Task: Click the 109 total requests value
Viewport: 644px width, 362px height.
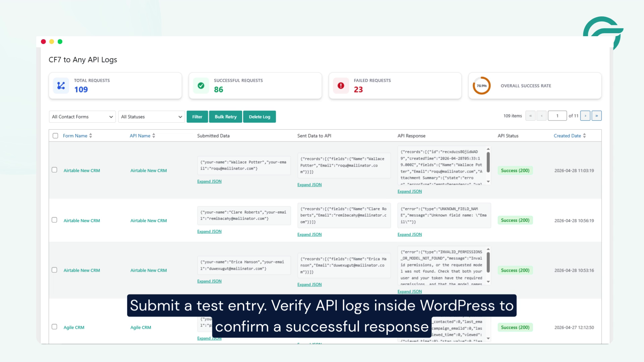Action: click(x=81, y=89)
